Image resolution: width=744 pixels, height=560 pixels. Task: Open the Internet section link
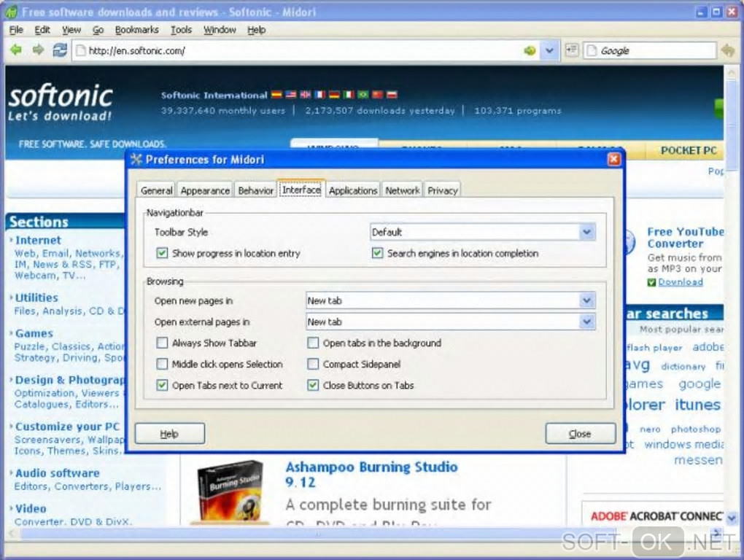click(38, 241)
